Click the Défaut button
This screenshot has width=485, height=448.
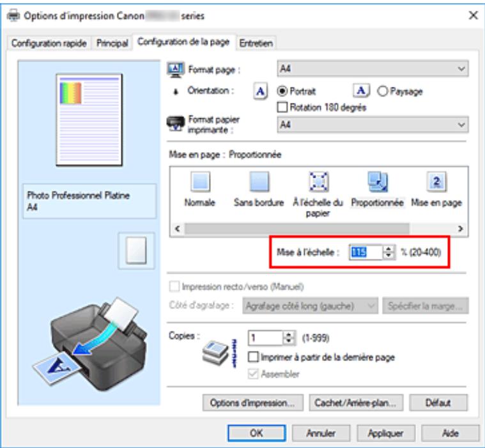(438, 403)
